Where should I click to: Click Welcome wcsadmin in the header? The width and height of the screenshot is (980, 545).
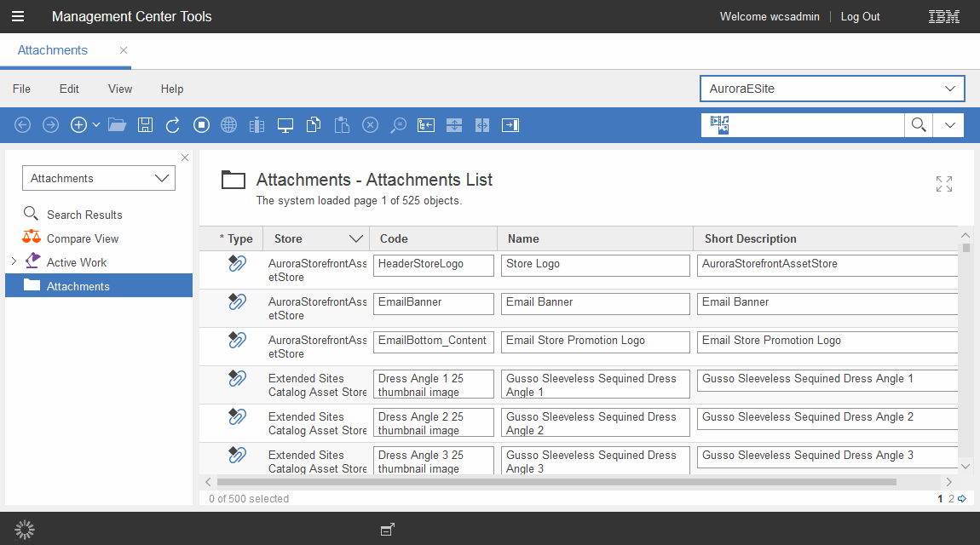point(770,16)
